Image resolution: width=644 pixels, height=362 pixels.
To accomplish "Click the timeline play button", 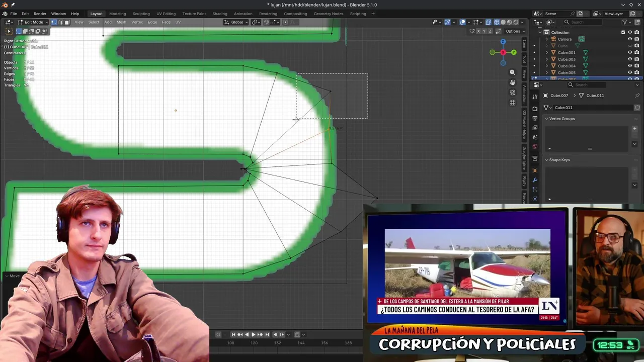I will coord(253,334).
